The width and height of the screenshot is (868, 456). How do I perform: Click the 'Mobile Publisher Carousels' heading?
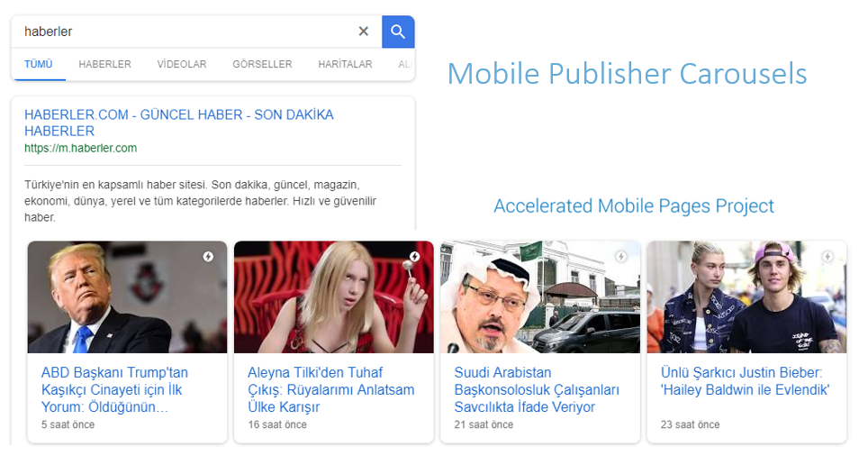click(628, 74)
